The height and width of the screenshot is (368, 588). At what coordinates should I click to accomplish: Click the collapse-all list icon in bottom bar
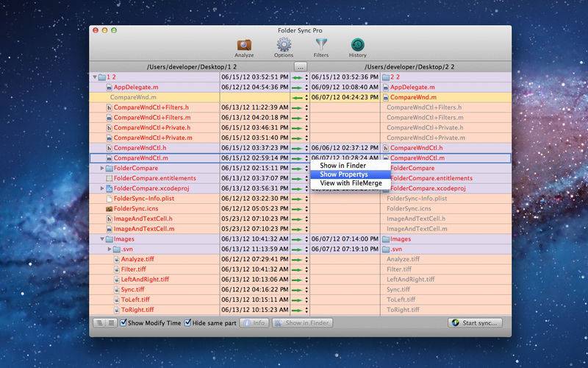[x=98, y=323]
